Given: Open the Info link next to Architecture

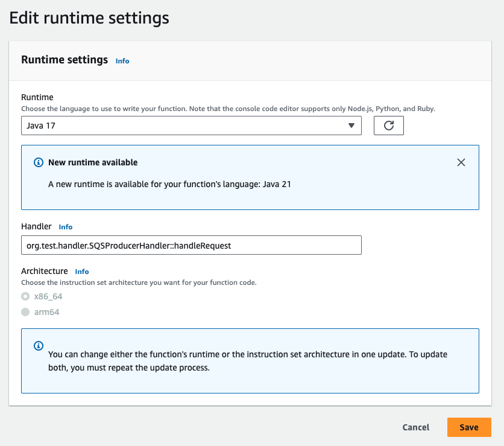Looking at the screenshot, I should pyautogui.click(x=82, y=272).
